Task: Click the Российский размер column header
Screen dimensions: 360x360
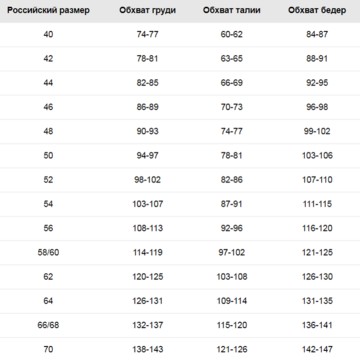Action: click(x=48, y=10)
